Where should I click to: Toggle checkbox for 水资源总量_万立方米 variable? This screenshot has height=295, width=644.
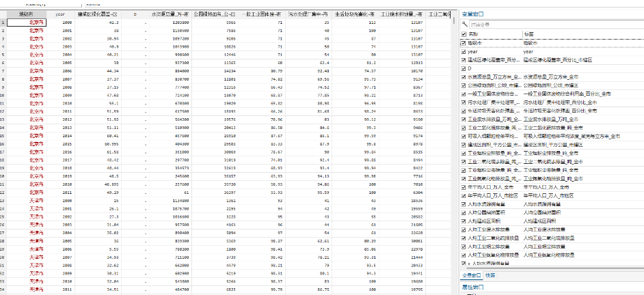(x=464, y=76)
